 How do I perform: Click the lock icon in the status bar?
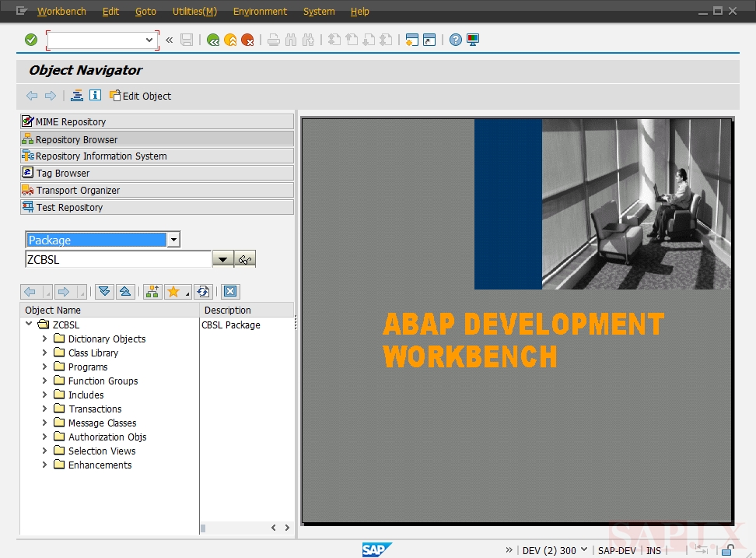(x=727, y=549)
